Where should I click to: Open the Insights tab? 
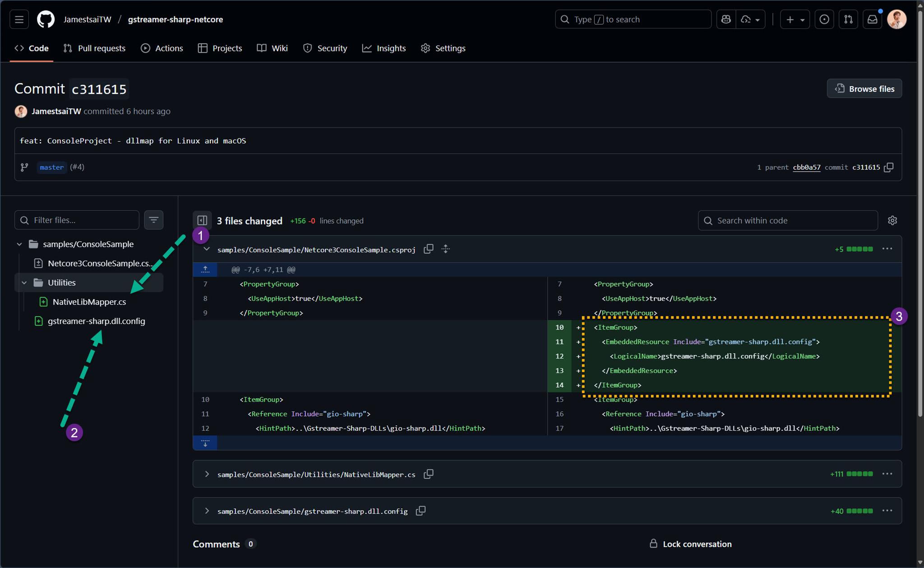384,48
